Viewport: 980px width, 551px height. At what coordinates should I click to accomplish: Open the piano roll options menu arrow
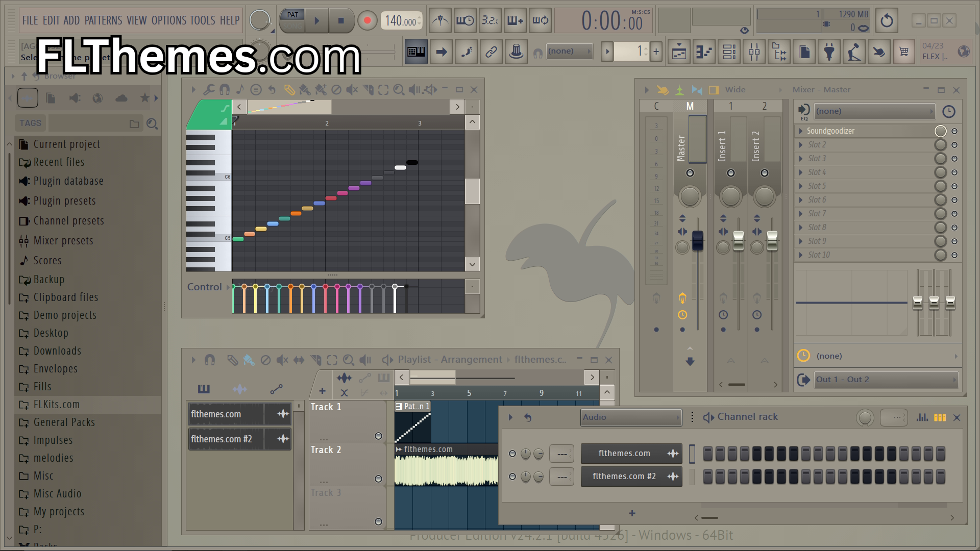(193, 90)
